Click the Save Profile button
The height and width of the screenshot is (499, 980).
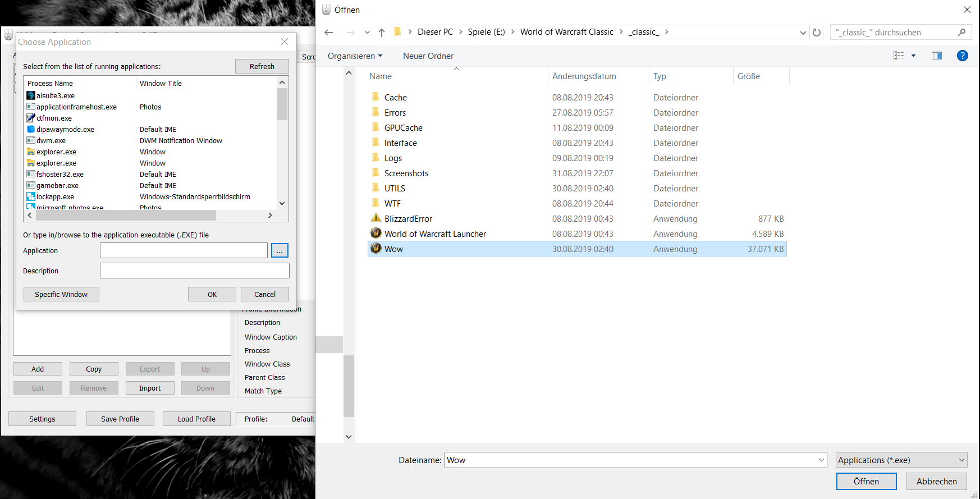120,419
